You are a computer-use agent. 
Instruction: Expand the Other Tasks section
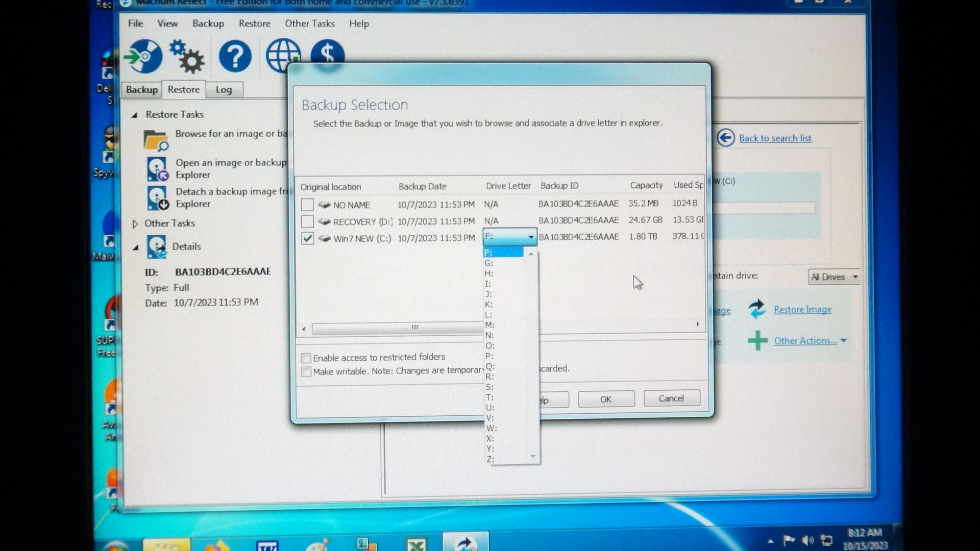click(135, 223)
